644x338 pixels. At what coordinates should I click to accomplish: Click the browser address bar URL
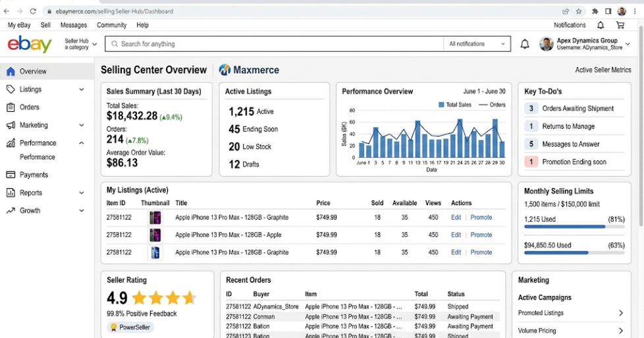point(115,11)
